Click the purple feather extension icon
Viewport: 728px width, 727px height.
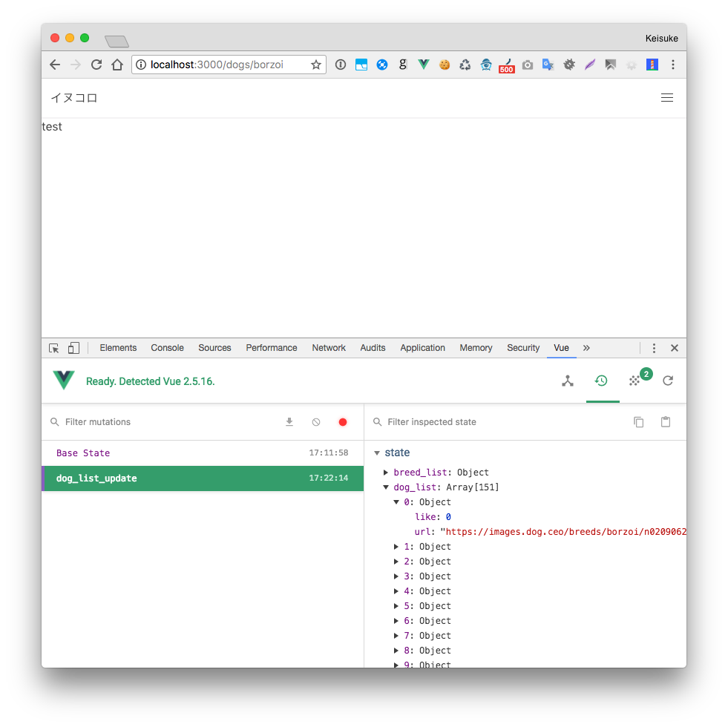point(590,65)
